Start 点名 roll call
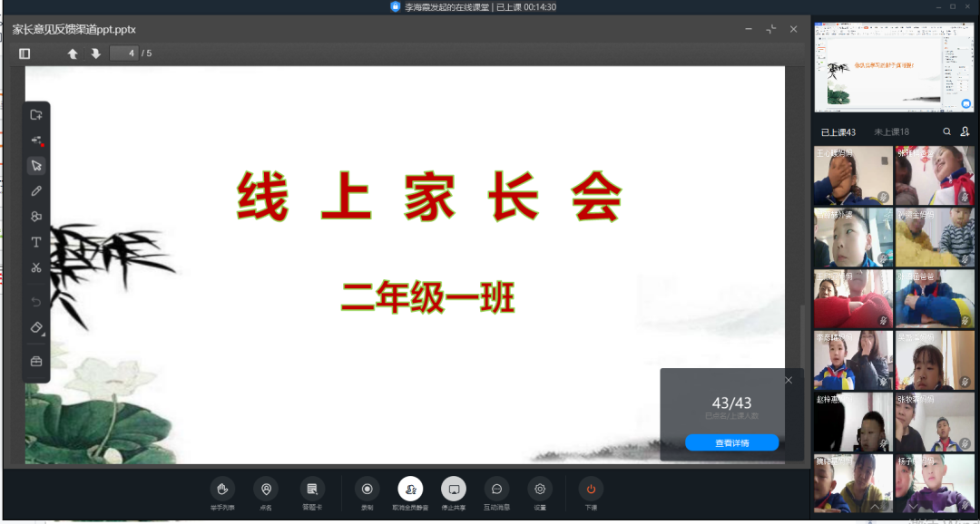This screenshot has width=980, height=524. [x=266, y=490]
